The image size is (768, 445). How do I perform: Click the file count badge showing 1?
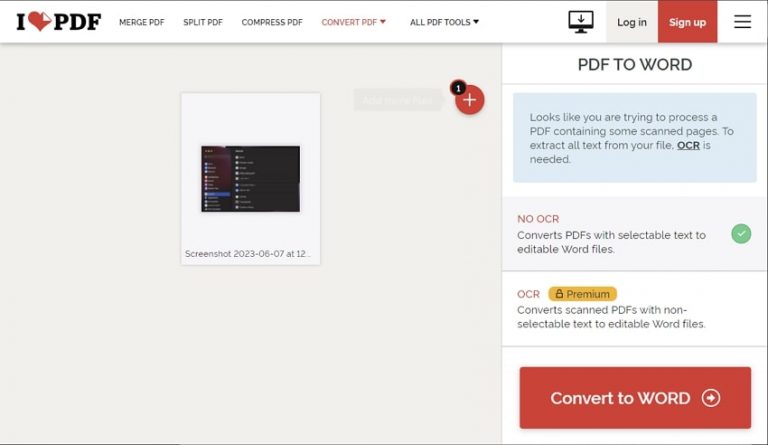(458, 88)
